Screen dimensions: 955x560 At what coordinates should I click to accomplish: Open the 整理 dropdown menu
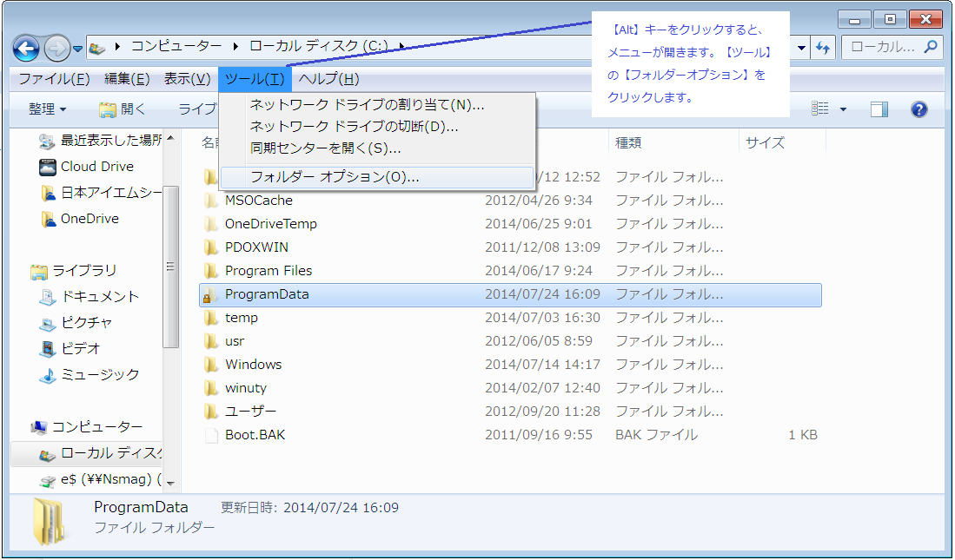(x=47, y=109)
